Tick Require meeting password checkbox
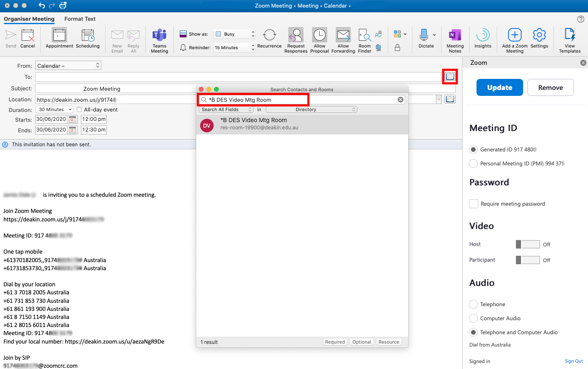 (474, 204)
